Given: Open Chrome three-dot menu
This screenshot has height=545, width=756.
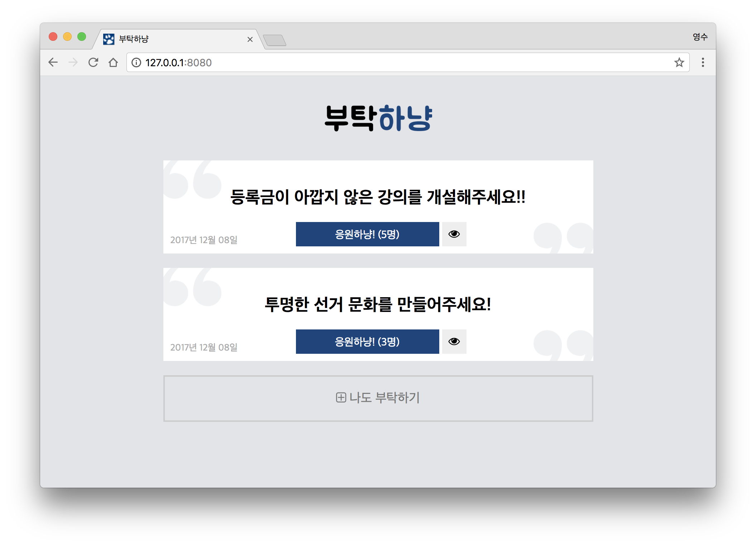Looking at the screenshot, I should 703,62.
